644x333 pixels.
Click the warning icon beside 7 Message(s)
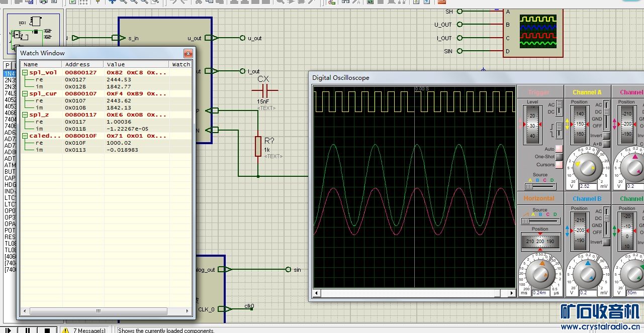65,330
